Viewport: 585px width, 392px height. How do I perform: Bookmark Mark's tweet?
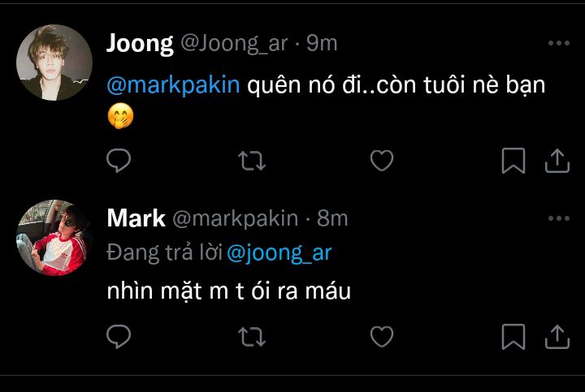click(x=513, y=335)
